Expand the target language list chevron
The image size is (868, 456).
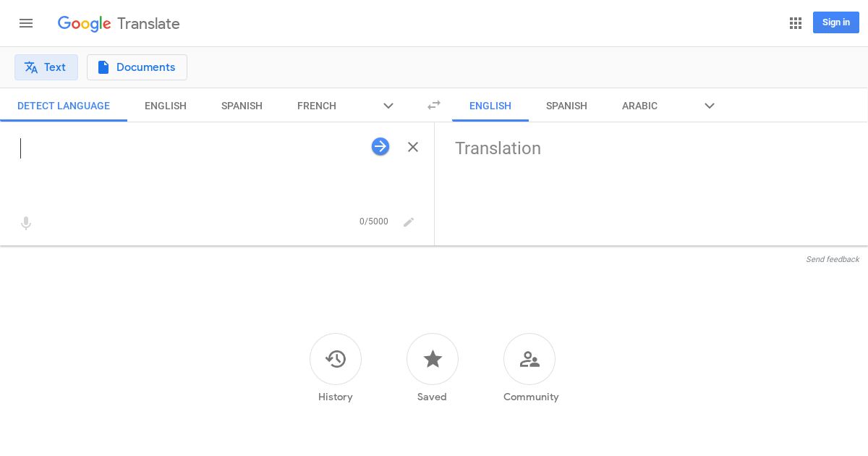(710, 106)
